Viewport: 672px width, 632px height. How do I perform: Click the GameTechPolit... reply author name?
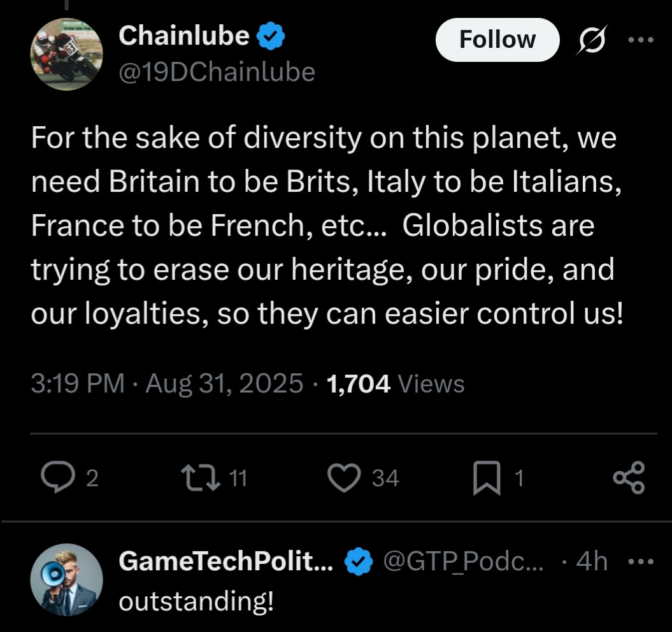pyautogui.click(x=225, y=561)
